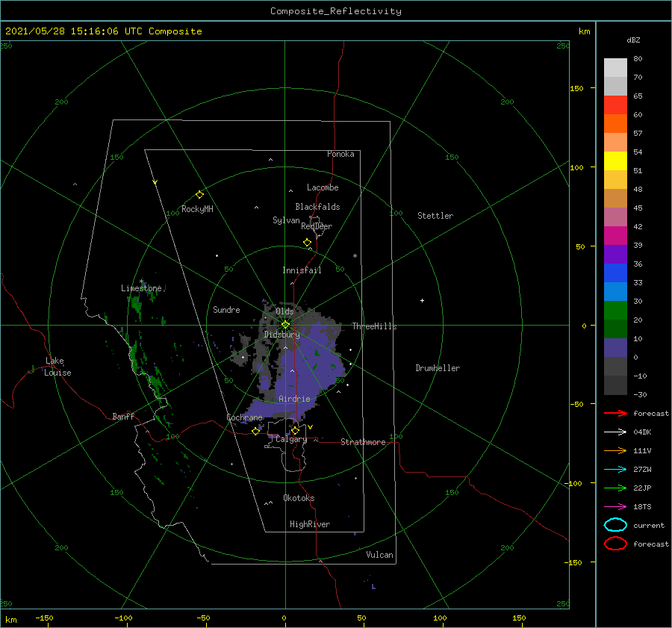Click the light gray 70-80 dBZ swatch

[x=615, y=67]
